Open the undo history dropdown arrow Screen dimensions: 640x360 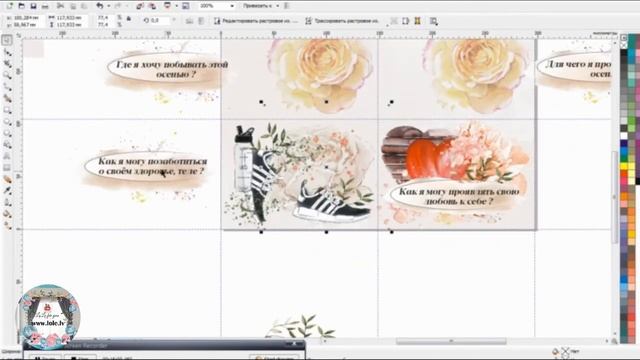(108, 6)
